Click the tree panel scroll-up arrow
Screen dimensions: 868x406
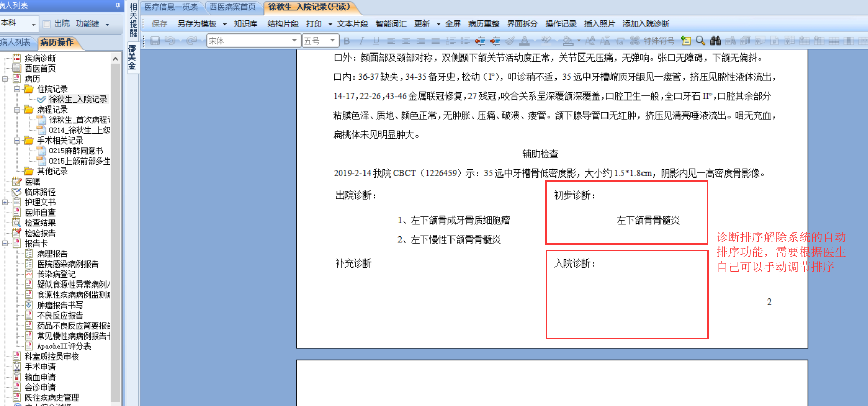(115, 59)
